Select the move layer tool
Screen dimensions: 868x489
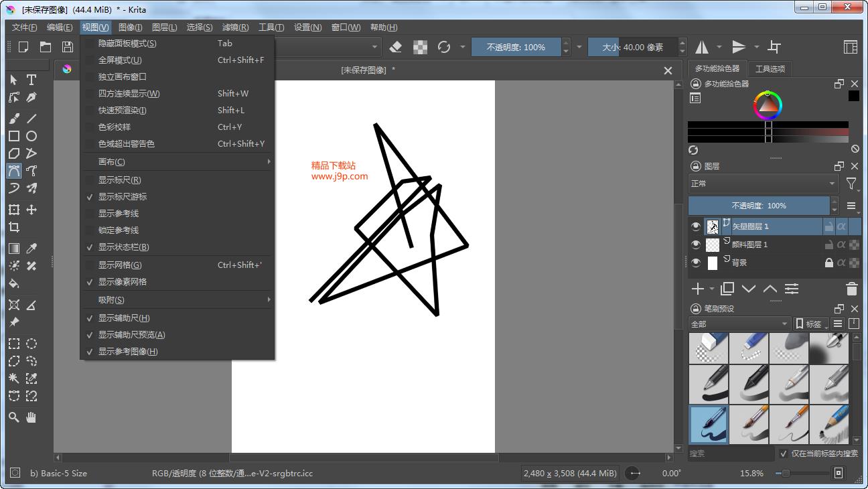[x=31, y=210]
